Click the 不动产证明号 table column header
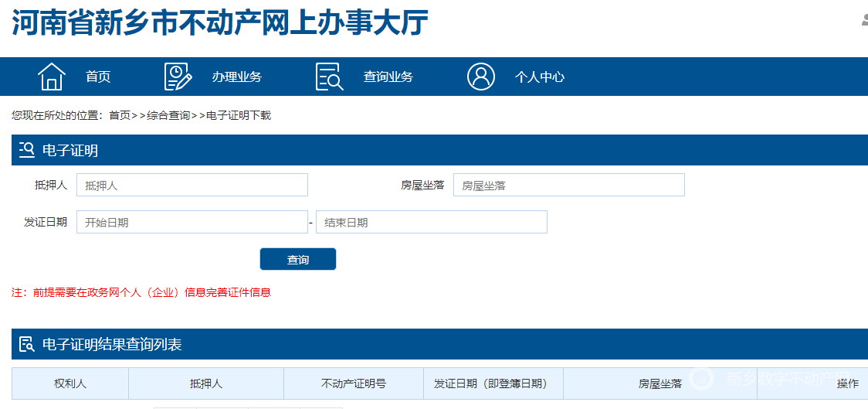Viewport: 868px width, 409px height. [354, 383]
